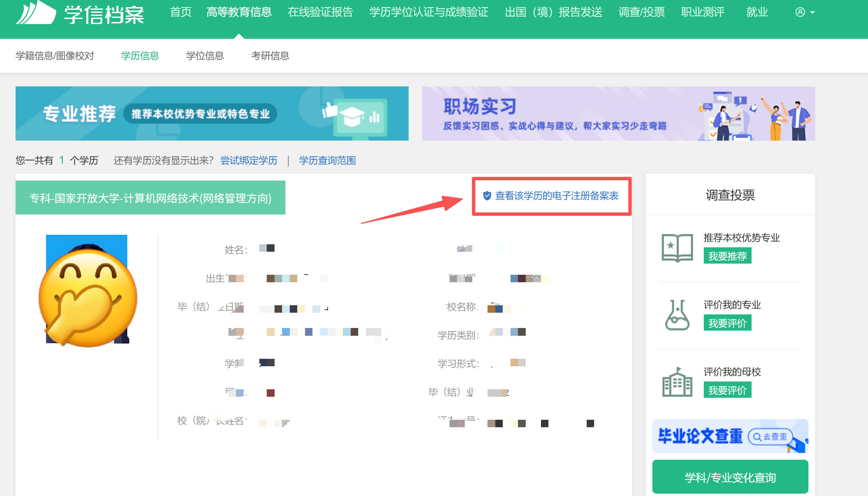Click 尝试绑定学历 link
868x496 pixels.
pos(248,161)
